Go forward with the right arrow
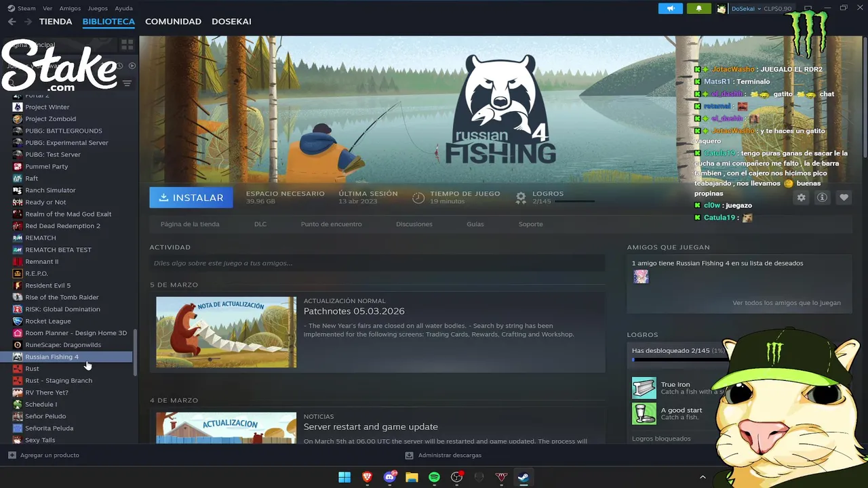Viewport: 868px width, 488px height. pyautogui.click(x=28, y=22)
